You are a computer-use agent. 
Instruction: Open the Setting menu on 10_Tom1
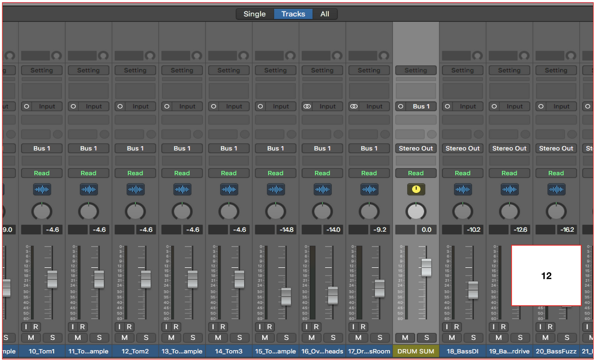click(42, 70)
